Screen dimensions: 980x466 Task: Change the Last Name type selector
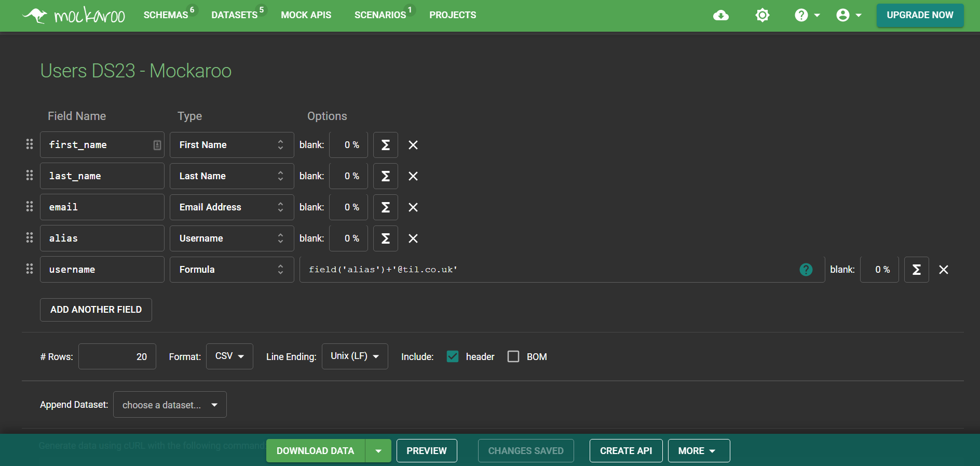pos(232,176)
